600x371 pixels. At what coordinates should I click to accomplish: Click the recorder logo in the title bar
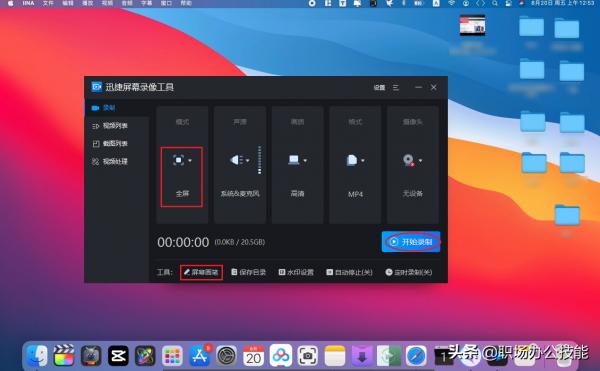[97, 87]
